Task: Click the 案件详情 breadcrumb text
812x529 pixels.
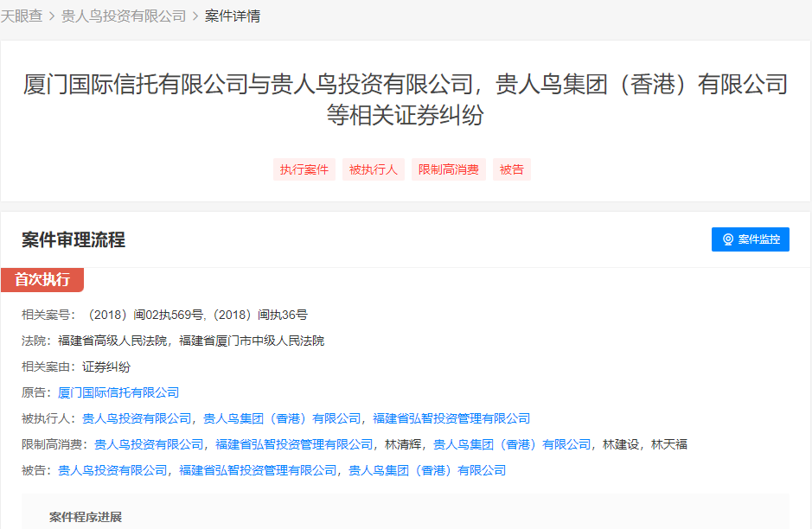Action: pyautogui.click(x=233, y=16)
